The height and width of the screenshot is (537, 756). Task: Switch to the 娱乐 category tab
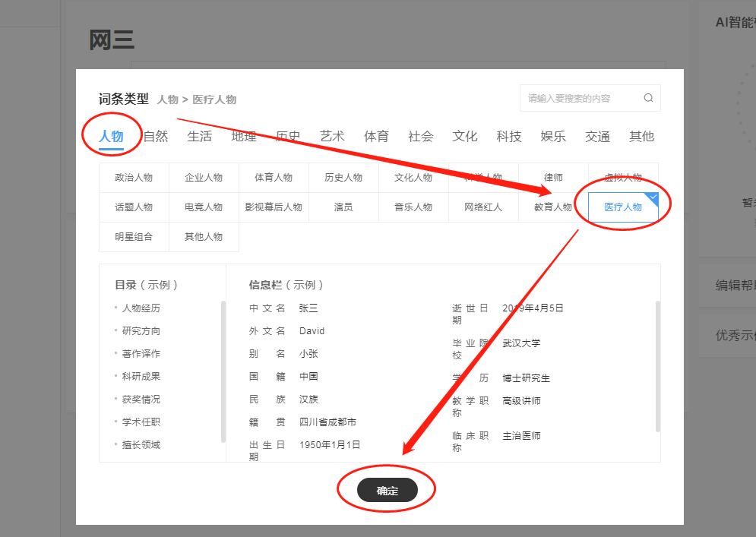point(553,137)
